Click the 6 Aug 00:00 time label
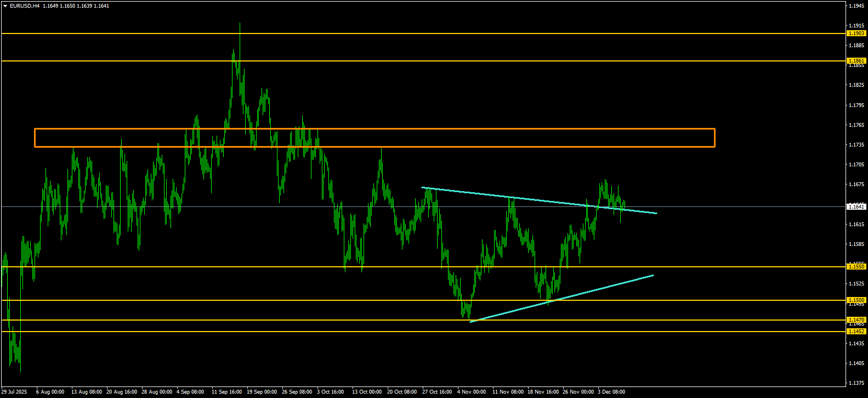The width and height of the screenshot is (868, 398). coord(50,392)
